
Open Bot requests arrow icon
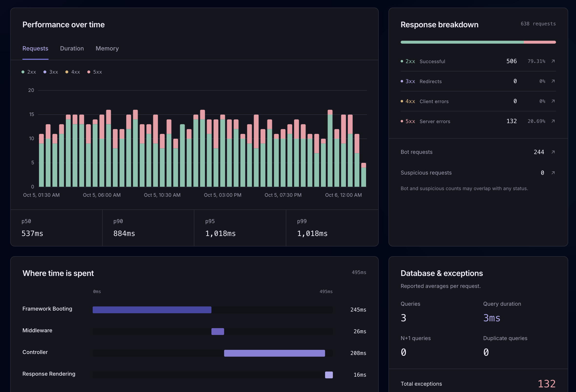(553, 152)
